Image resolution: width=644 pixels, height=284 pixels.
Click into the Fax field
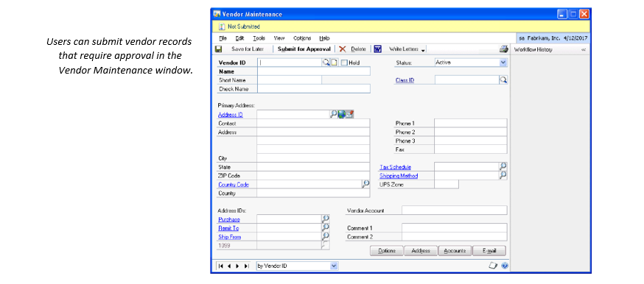(x=471, y=149)
